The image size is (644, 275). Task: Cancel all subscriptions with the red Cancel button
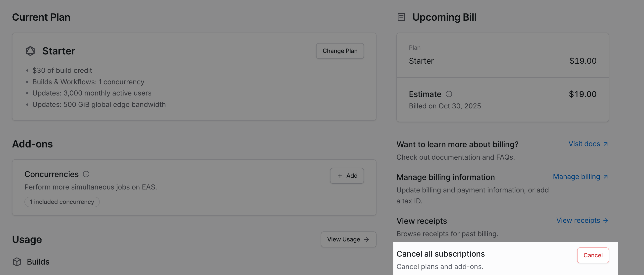pyautogui.click(x=593, y=255)
